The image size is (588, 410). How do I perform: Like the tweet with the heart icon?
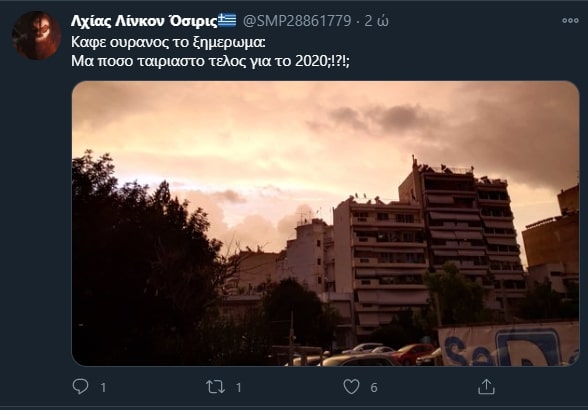[x=351, y=387]
